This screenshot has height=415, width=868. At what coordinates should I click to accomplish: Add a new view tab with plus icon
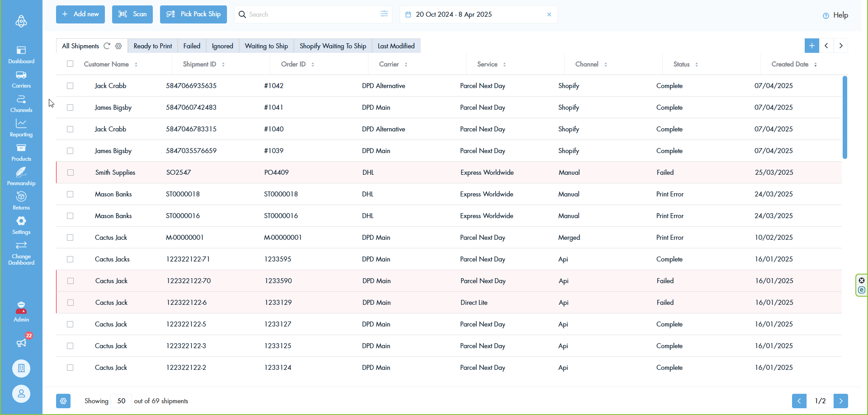[812, 46]
